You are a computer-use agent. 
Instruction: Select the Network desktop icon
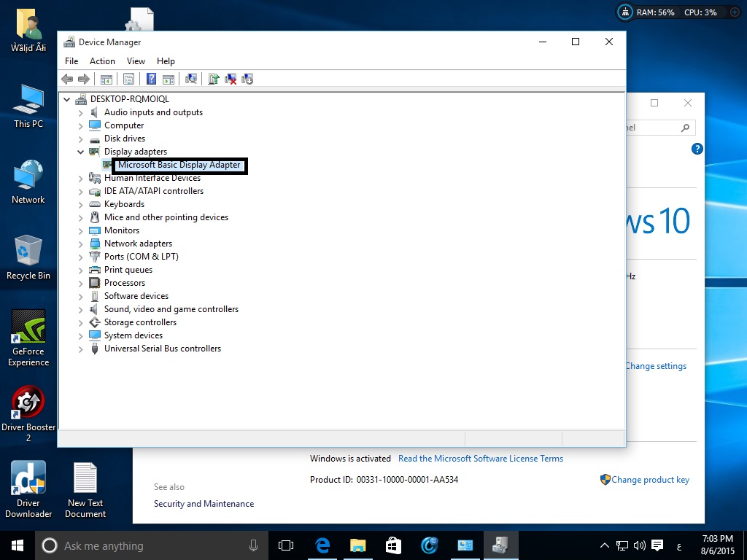click(x=28, y=182)
